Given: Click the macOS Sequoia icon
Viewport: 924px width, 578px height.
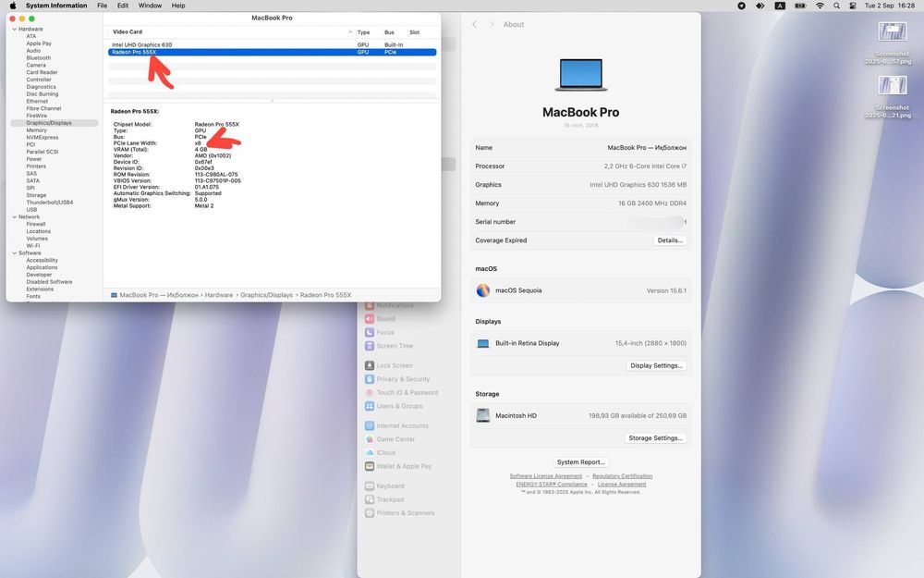Looking at the screenshot, I should [483, 290].
